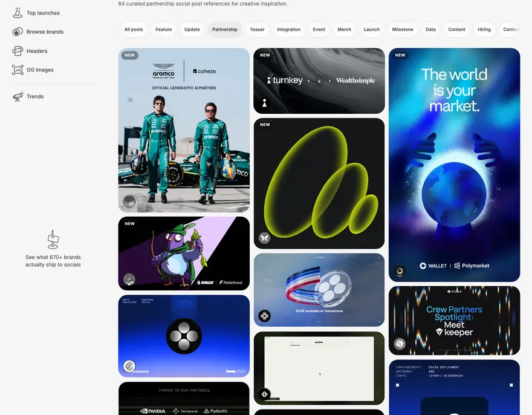Click NEW badge on Aramco Cohere card
This screenshot has height=415, width=532.
pos(129,55)
